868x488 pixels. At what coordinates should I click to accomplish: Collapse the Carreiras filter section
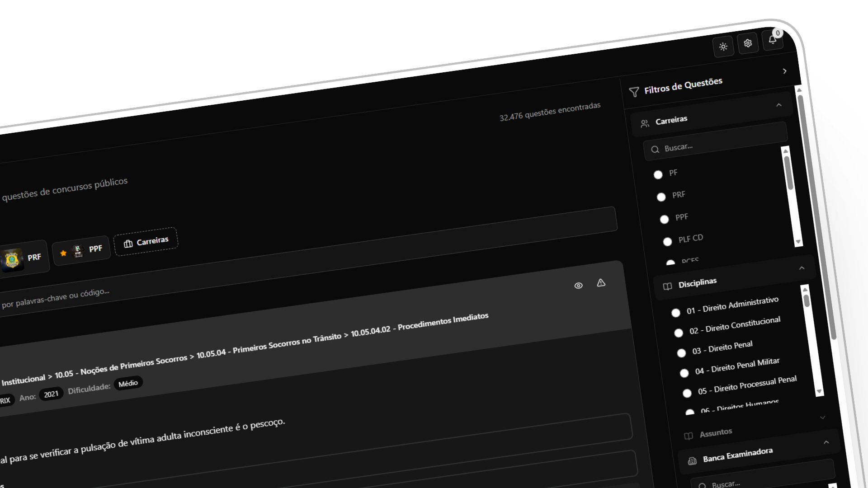[778, 105]
